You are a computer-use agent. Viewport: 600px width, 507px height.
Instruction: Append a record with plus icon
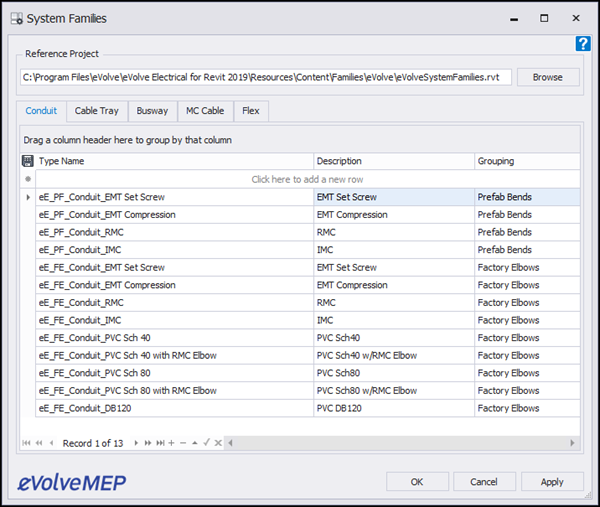[x=171, y=443]
